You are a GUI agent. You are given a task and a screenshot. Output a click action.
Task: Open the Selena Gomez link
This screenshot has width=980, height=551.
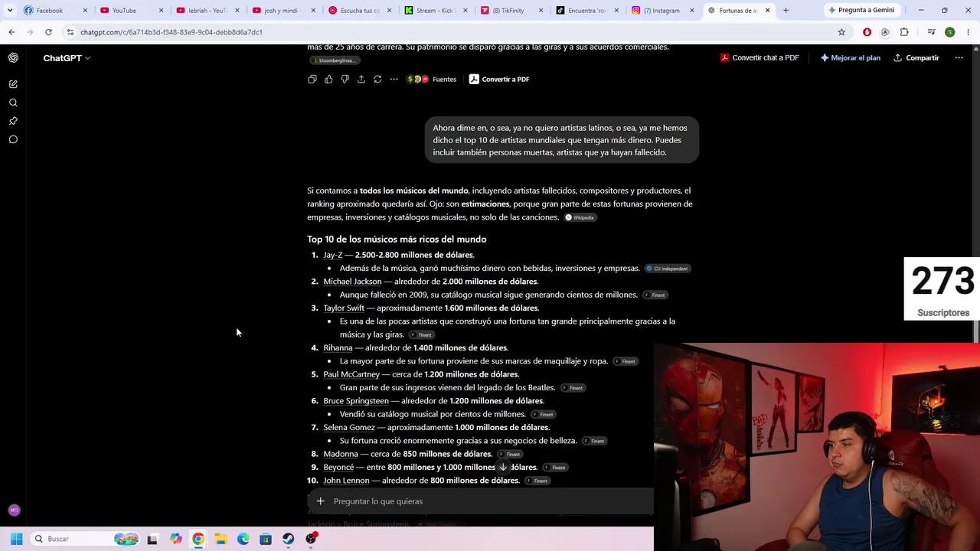click(x=349, y=427)
